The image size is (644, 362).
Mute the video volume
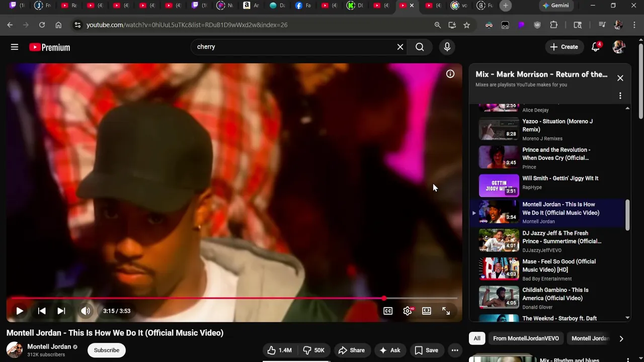86,311
